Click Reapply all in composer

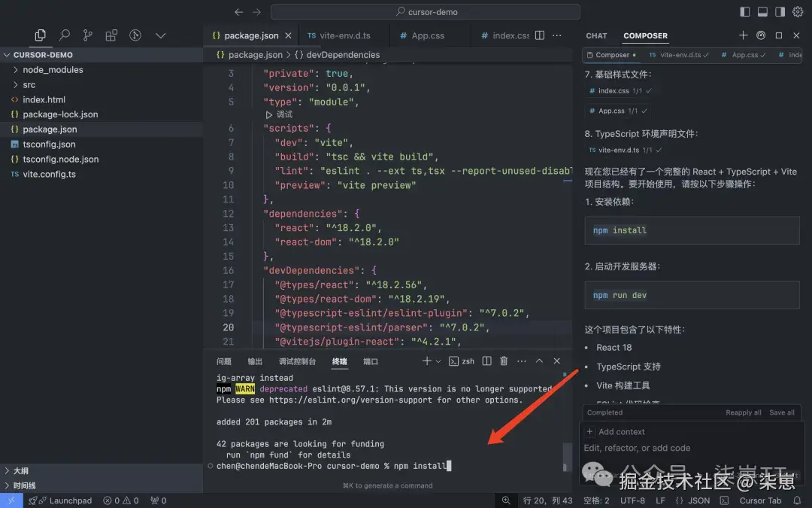click(743, 412)
